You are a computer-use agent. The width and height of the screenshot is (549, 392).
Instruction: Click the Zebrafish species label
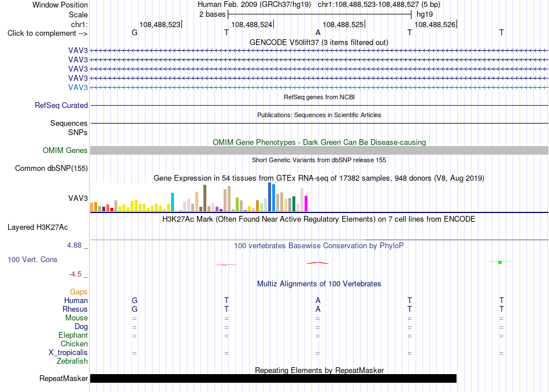(72, 361)
